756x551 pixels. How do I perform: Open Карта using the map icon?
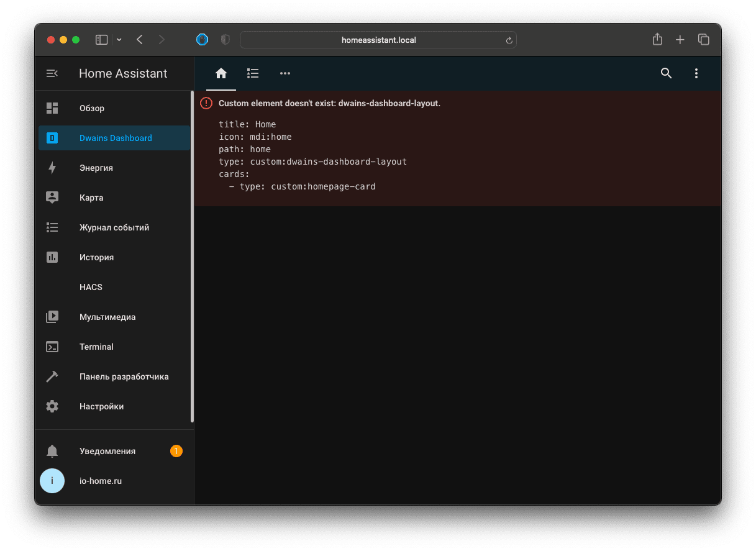pos(52,198)
